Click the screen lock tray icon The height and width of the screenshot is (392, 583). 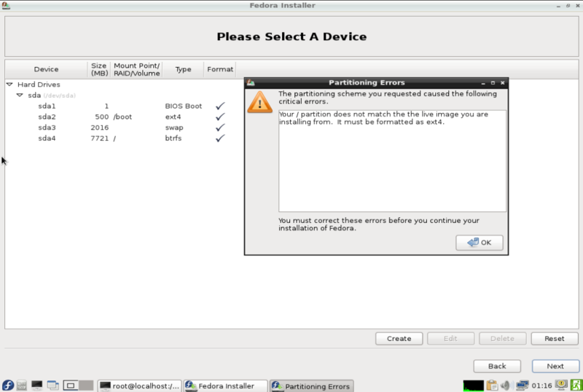tap(561, 385)
